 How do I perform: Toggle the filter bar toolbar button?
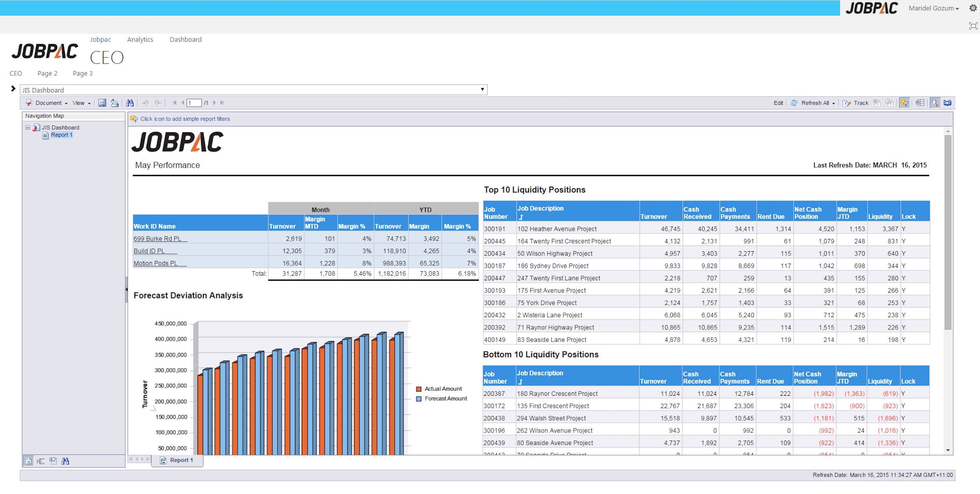904,103
